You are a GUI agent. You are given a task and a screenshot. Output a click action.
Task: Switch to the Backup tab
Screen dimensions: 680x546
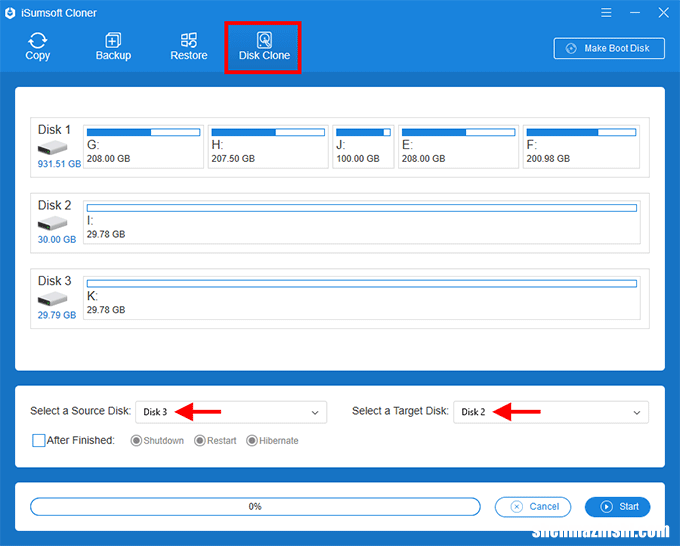tap(113, 46)
